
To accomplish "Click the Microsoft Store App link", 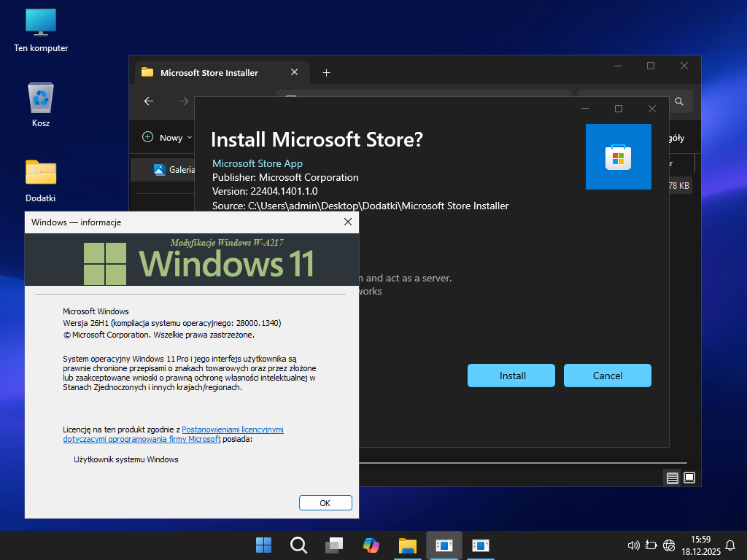I will point(257,163).
